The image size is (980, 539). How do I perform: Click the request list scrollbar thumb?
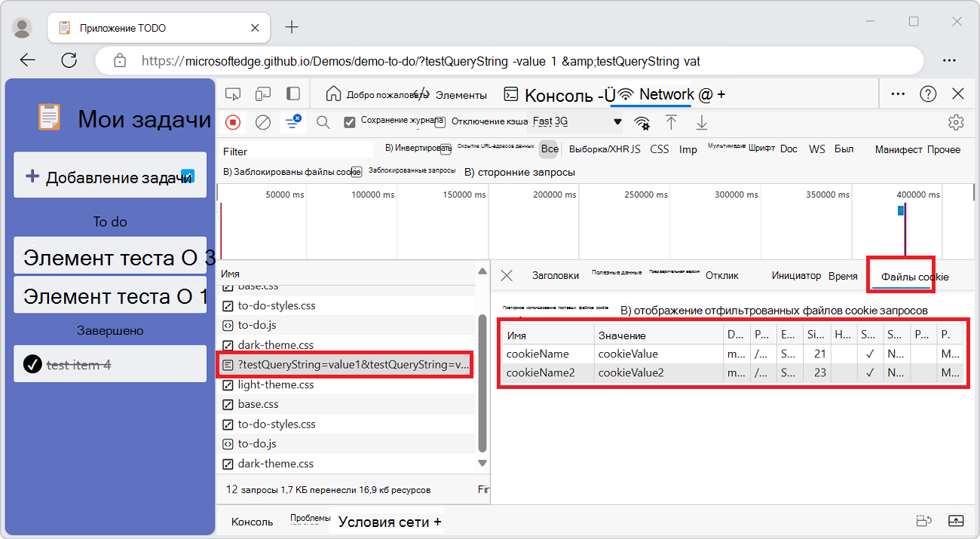pos(482,382)
